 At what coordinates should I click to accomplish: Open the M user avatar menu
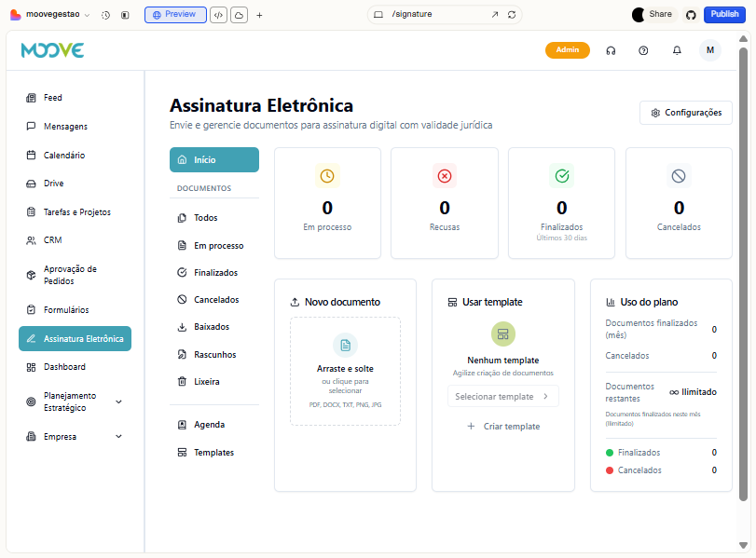coord(709,50)
